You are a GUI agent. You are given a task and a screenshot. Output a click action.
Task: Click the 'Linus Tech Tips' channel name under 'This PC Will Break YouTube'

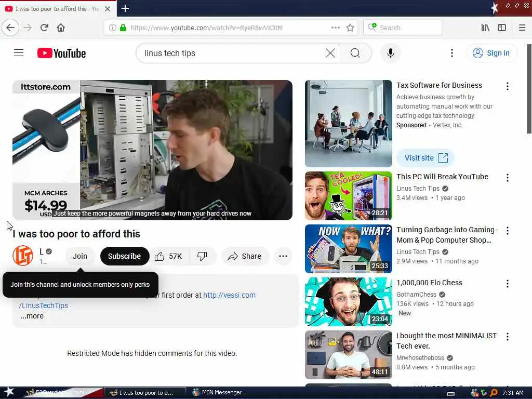[x=418, y=188]
